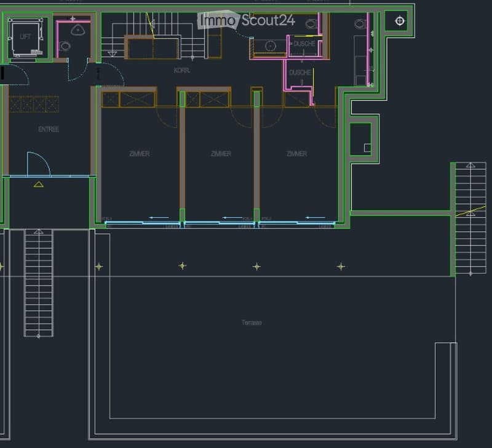Select the dashed wardrobe block in ENTREE

tap(34, 104)
